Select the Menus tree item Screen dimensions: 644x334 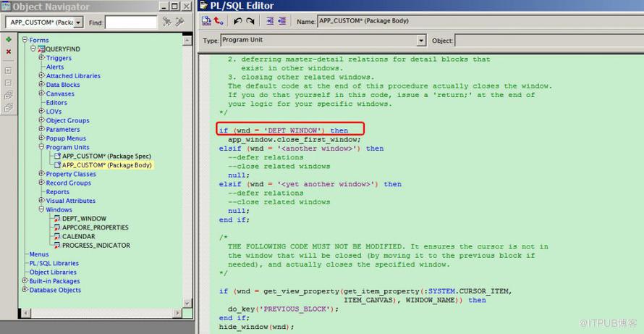(x=39, y=254)
